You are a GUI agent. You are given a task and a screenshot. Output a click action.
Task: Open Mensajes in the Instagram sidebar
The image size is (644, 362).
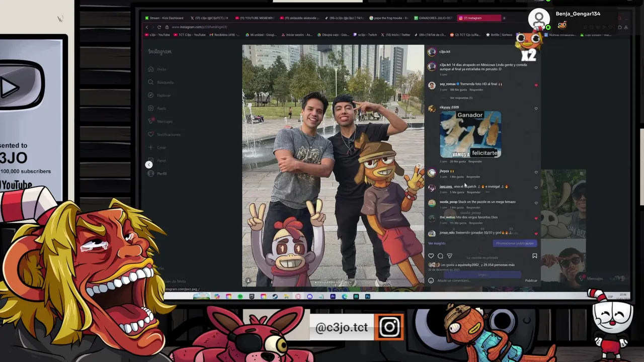tap(160, 122)
